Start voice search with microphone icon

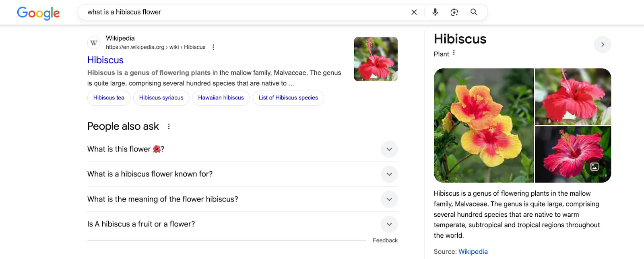[x=435, y=12]
